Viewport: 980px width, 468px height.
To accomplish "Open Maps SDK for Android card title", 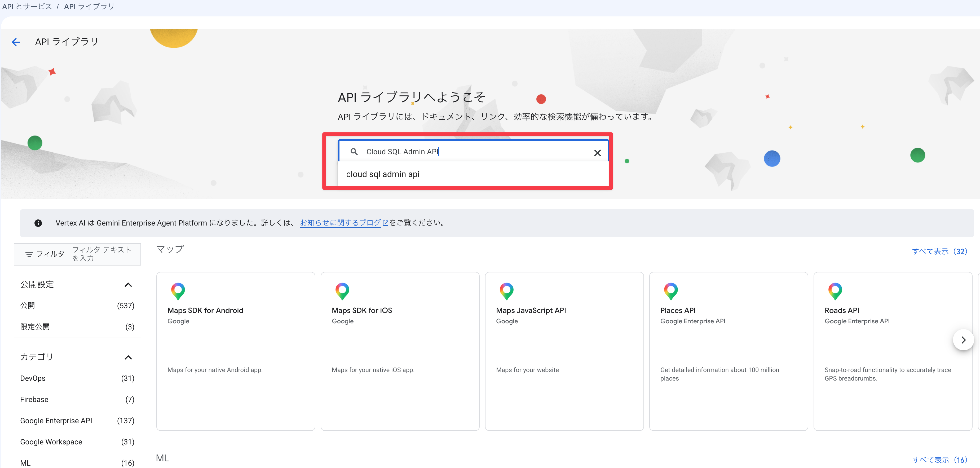I will click(x=205, y=311).
